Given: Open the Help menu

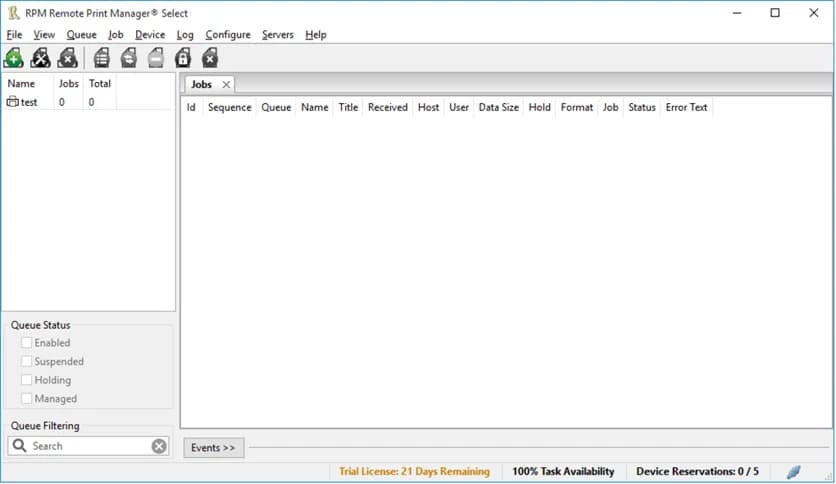Looking at the screenshot, I should click(x=316, y=35).
